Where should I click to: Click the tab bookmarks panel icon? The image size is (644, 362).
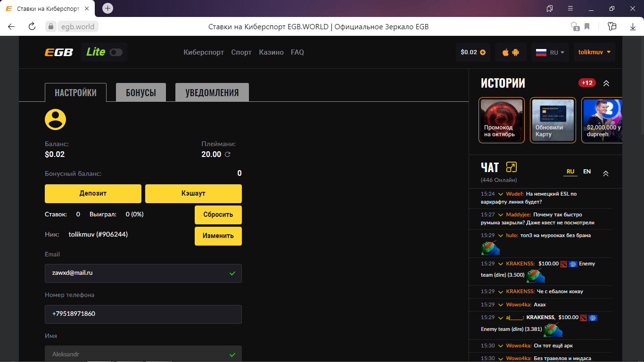(x=549, y=8)
